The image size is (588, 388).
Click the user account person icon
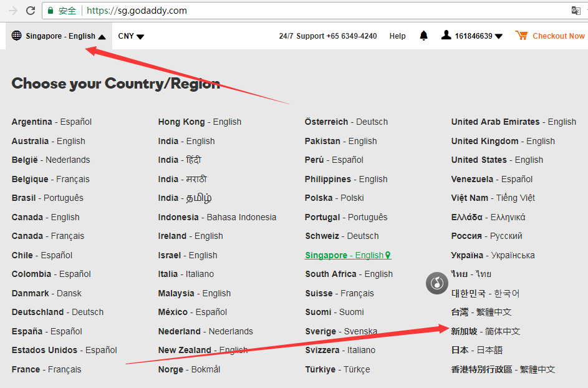[x=446, y=36]
